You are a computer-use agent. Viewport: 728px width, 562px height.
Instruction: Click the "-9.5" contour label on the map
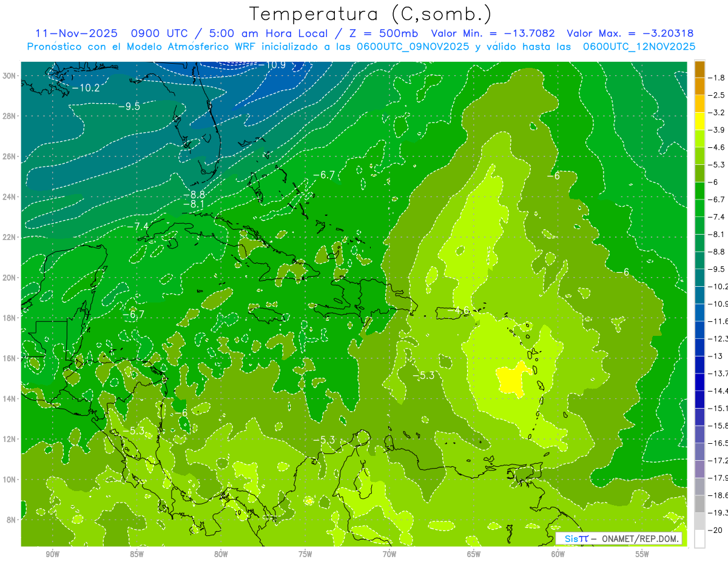pos(129,106)
